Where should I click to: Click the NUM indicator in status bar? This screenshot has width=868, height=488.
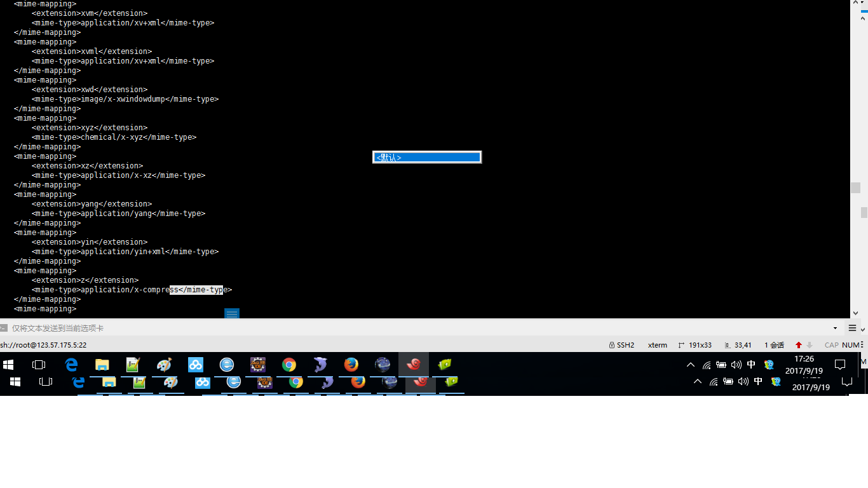850,345
